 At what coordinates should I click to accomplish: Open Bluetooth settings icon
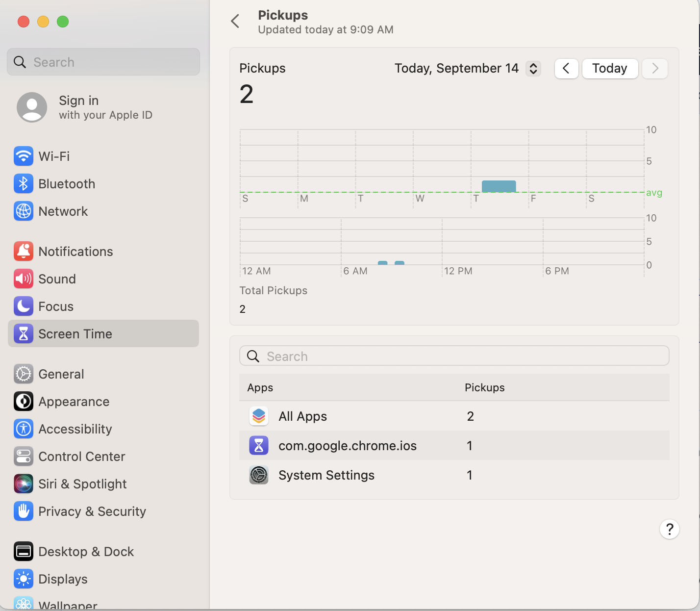point(24,184)
